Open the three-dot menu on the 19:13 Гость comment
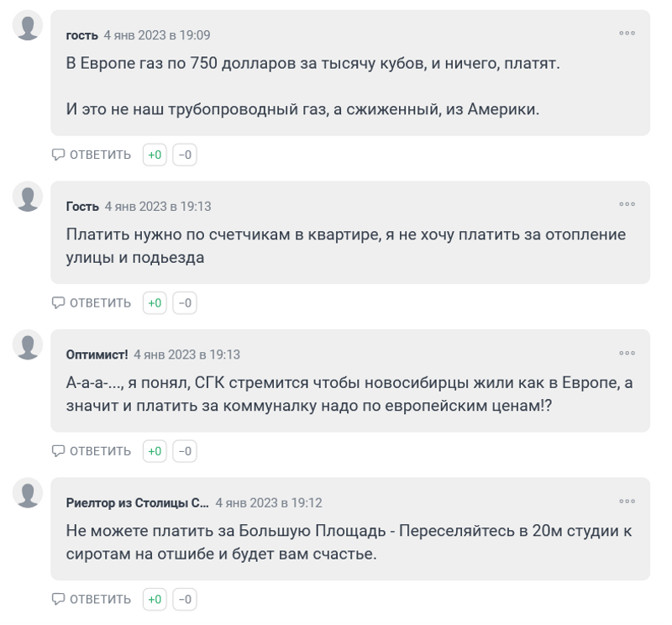672x625 pixels. tap(627, 205)
